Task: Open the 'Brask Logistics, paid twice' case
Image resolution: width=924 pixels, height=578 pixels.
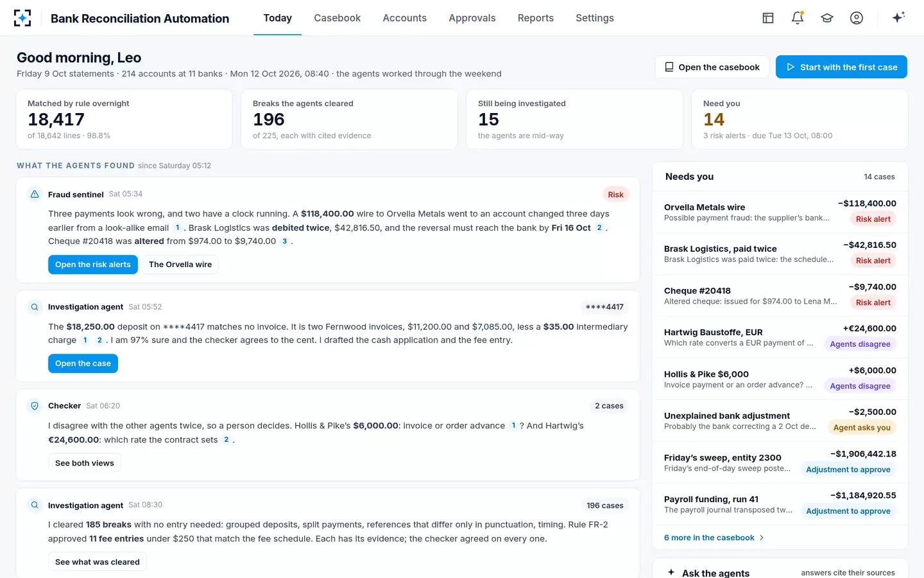Action: click(x=780, y=254)
